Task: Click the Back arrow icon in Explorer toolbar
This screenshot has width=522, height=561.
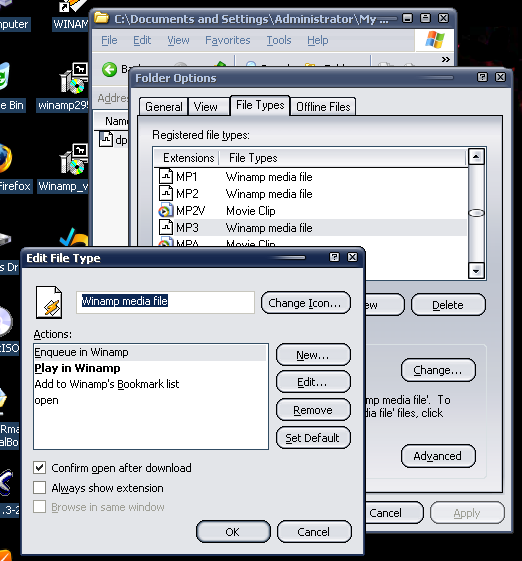Action: [109, 69]
